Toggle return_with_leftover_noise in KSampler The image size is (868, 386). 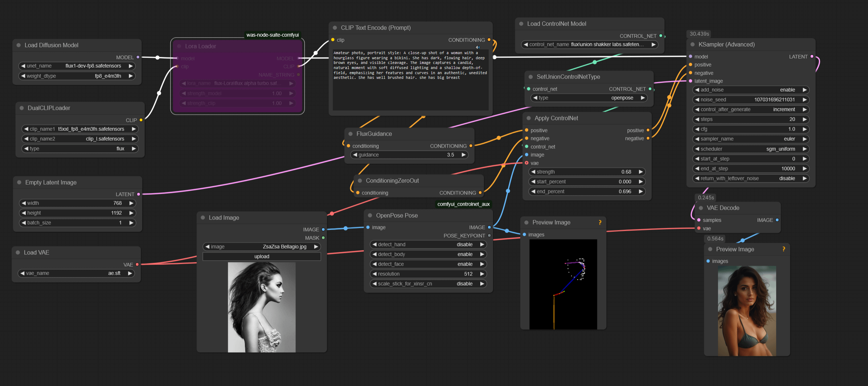coord(751,178)
